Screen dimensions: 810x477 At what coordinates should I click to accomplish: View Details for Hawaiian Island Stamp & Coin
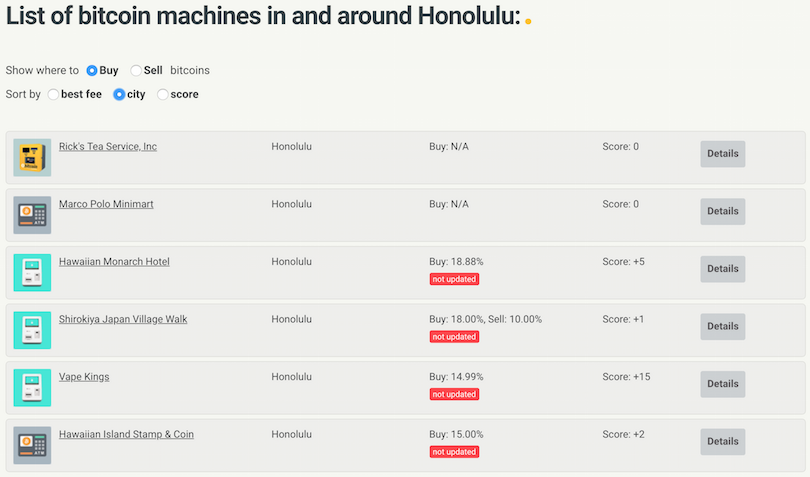coord(723,442)
